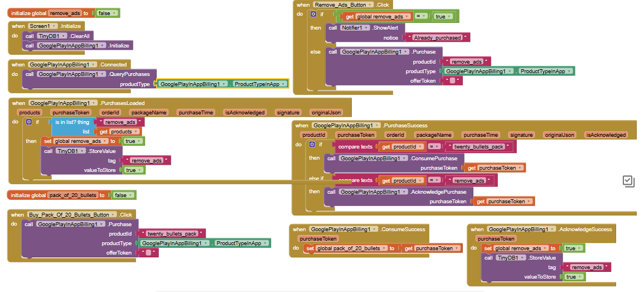Open true dropdown in PurchasesLoaded valueToStore
The image size is (644, 292).
tap(133, 170)
